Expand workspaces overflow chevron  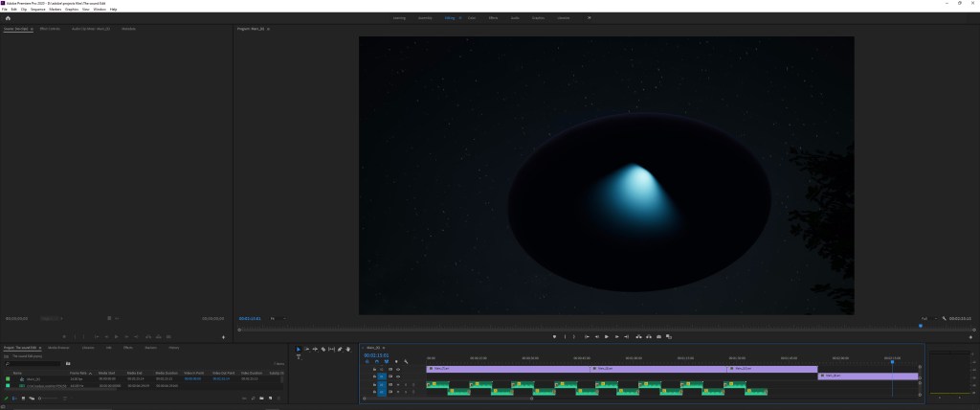click(x=589, y=17)
